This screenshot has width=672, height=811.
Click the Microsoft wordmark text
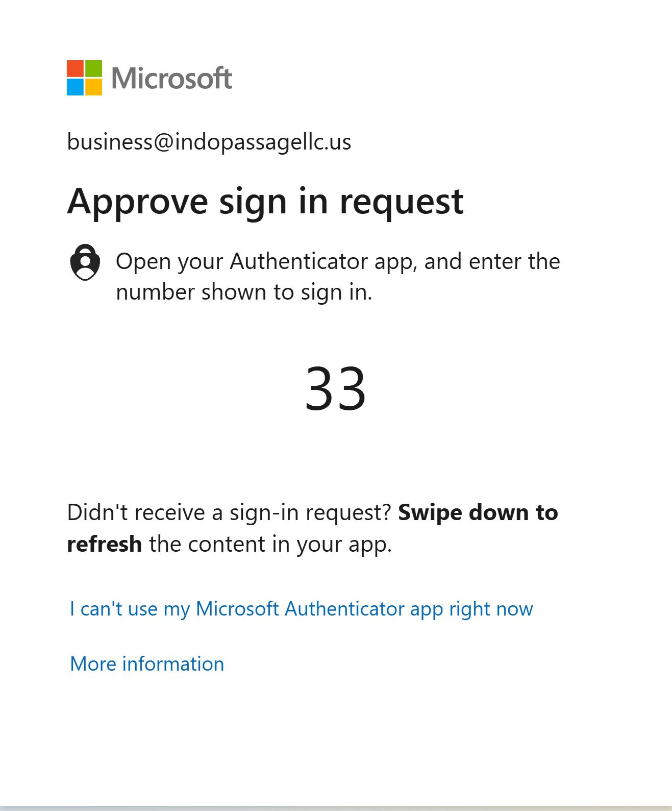pyautogui.click(x=171, y=78)
